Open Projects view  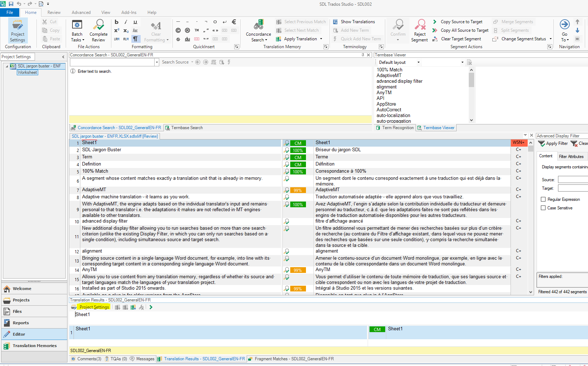34,300
